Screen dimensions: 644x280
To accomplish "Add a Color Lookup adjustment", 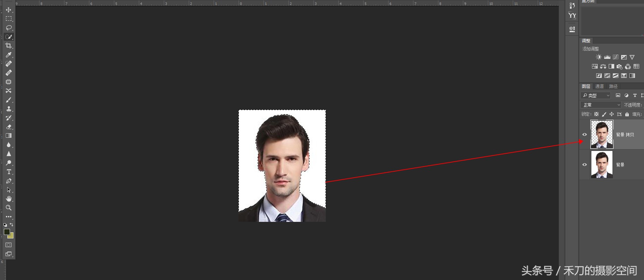I will [x=636, y=66].
